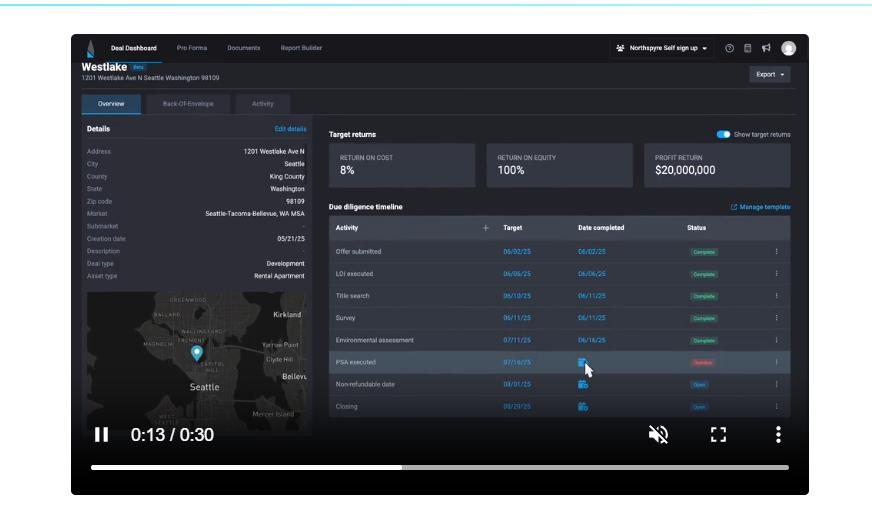872x526 pixels.
Task: Open the help question mark icon
Action: 729,48
